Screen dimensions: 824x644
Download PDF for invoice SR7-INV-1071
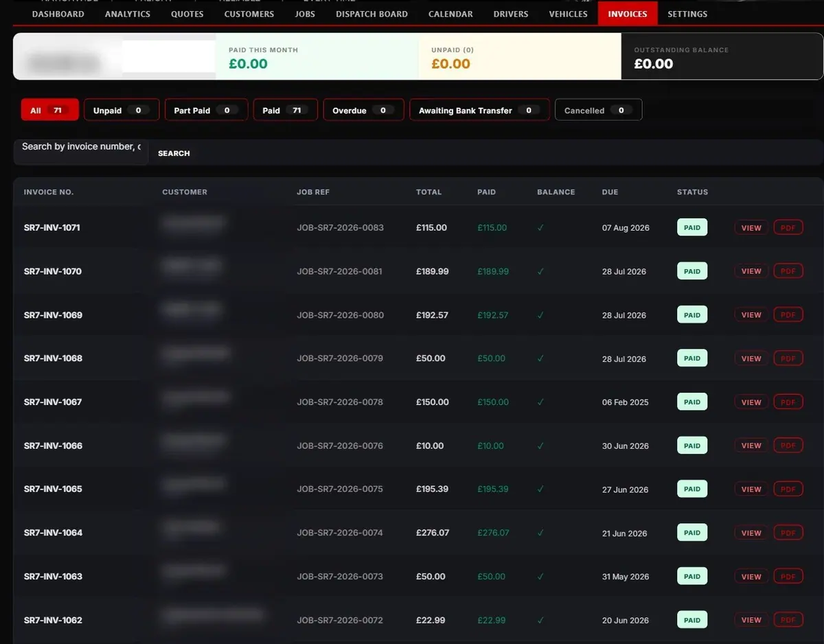tap(788, 227)
